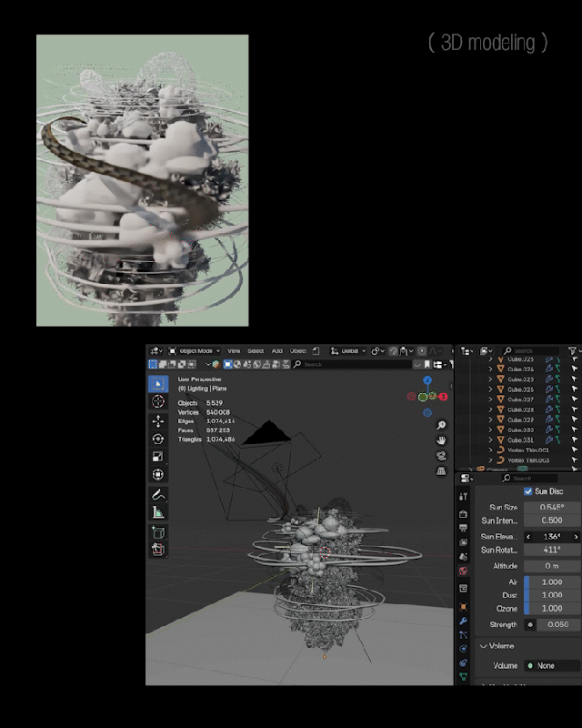Click the Strength value field
This screenshot has height=728, width=582.
pos(558,624)
